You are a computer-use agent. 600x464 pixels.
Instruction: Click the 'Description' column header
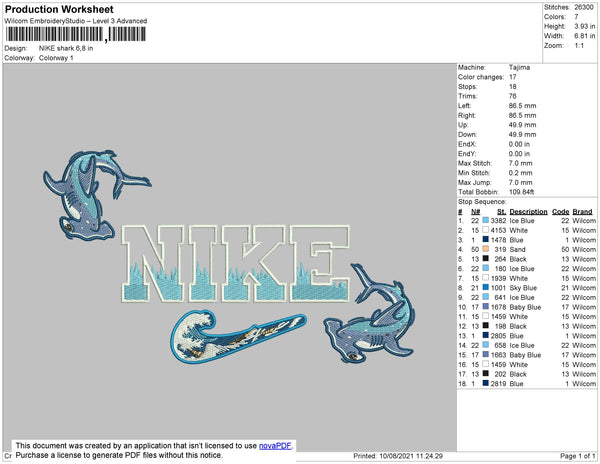(x=528, y=211)
